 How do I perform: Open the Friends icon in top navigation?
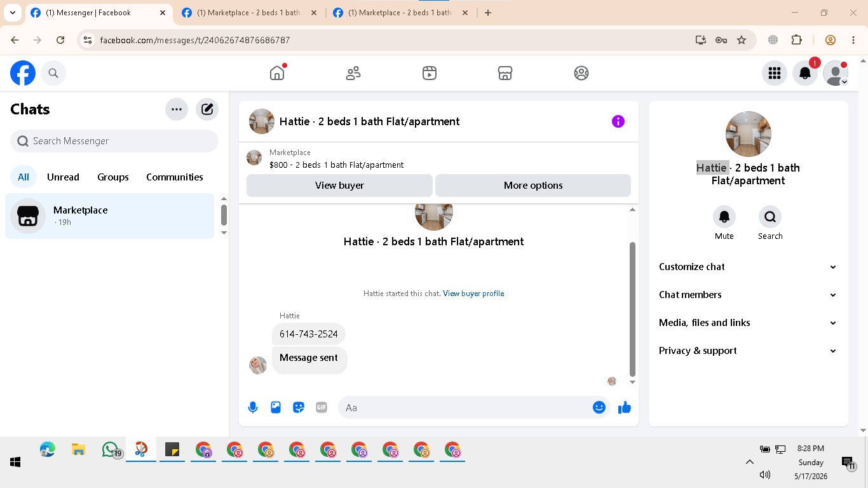tap(353, 73)
